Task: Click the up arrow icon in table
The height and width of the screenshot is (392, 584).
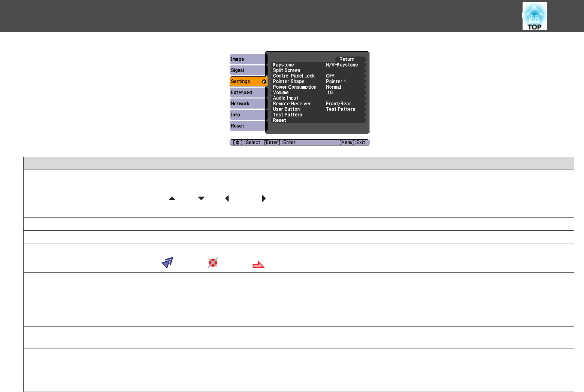Action: coord(172,198)
